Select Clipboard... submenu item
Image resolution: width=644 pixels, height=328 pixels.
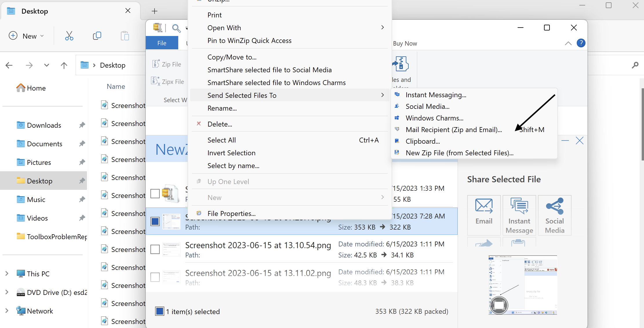click(x=474, y=141)
